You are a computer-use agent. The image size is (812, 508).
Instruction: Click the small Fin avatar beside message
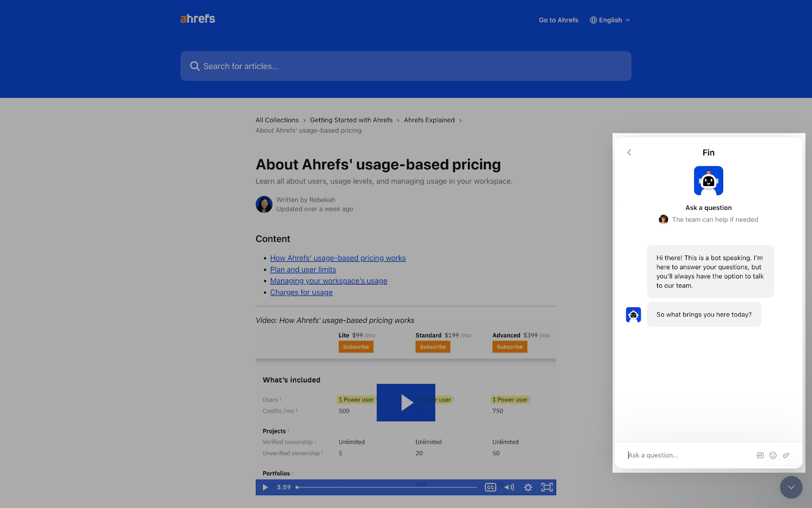[x=633, y=315]
